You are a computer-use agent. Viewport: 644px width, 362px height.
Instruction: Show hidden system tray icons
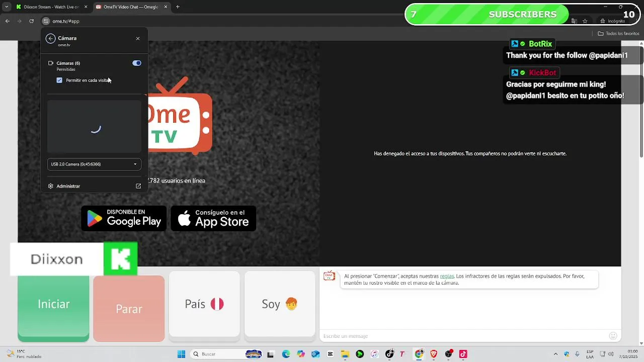[555, 354]
